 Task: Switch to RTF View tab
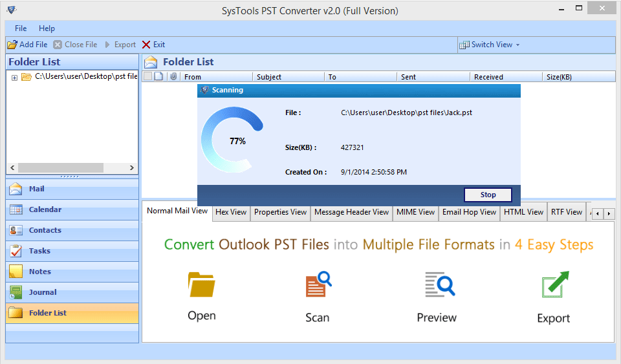567,212
